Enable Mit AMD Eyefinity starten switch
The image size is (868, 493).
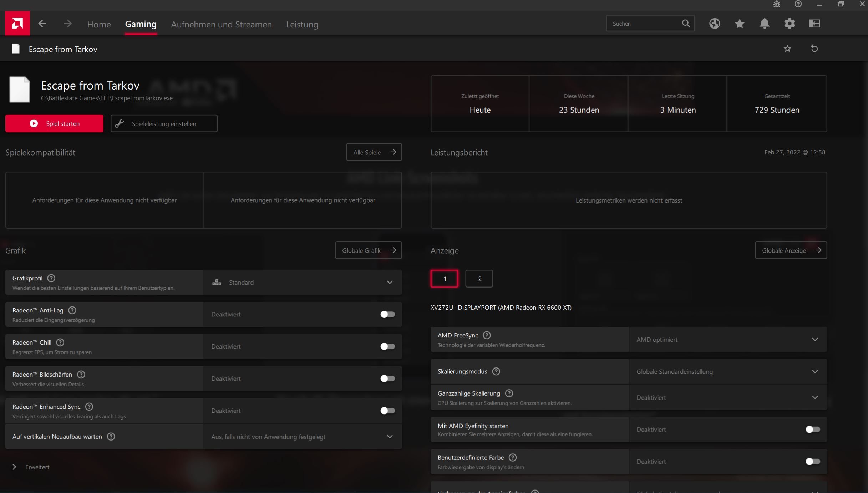click(812, 430)
